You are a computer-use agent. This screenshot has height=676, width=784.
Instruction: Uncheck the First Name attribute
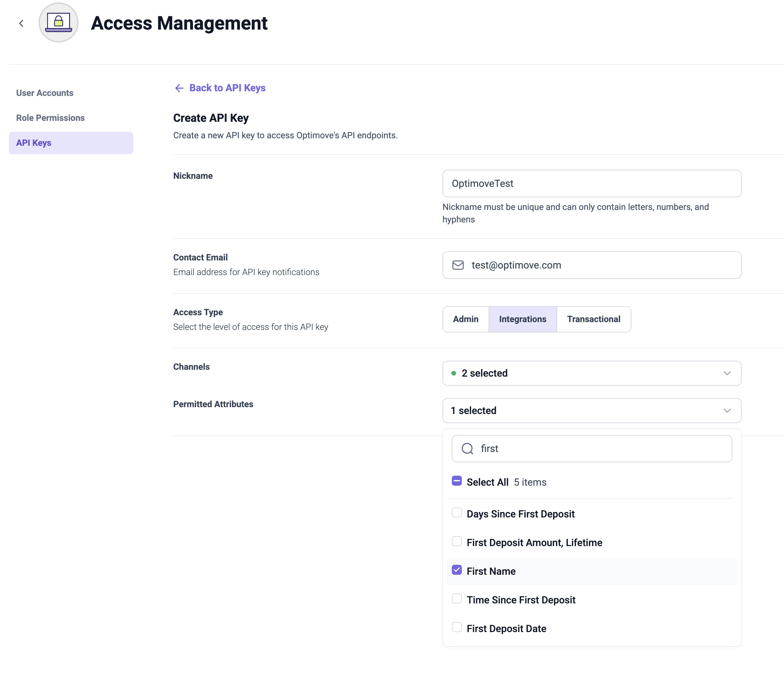click(457, 570)
